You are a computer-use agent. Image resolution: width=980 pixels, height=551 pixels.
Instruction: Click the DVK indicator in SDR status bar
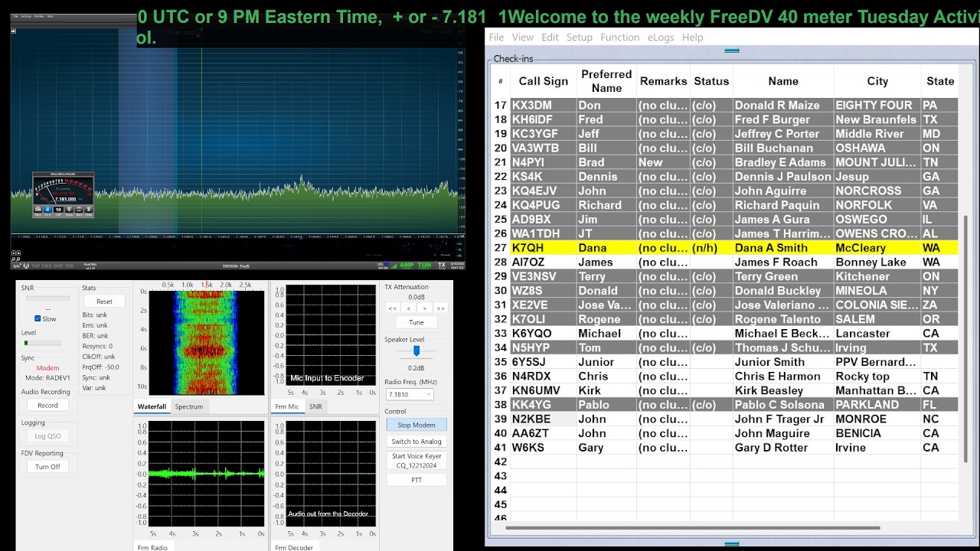58,266
